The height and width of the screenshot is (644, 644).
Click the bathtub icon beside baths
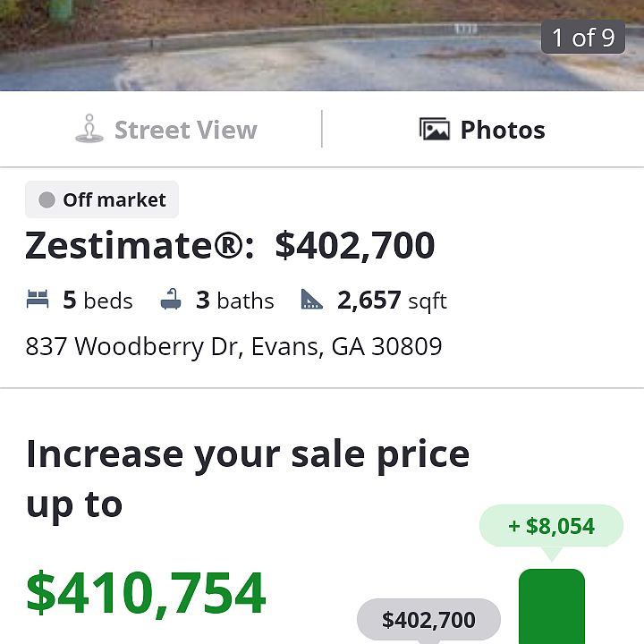(x=171, y=301)
